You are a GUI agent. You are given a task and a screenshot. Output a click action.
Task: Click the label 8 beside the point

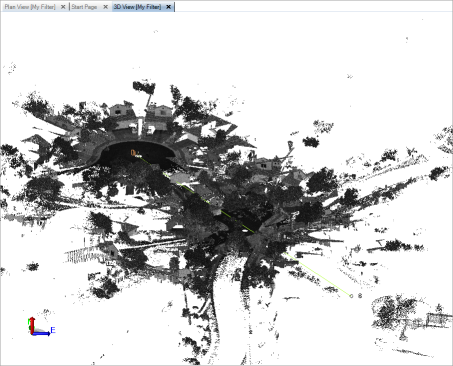(x=360, y=296)
